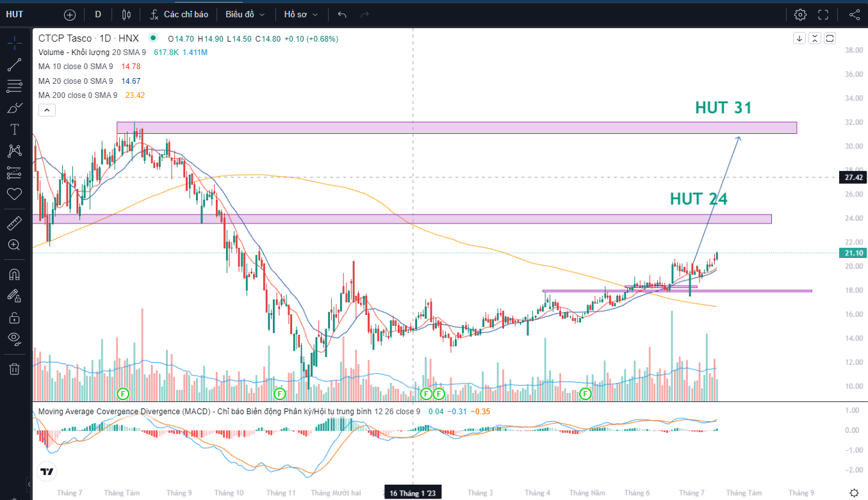868x500 pixels.
Task: Open the Fibonacci and horizontal lines tool
Action: tap(14, 86)
